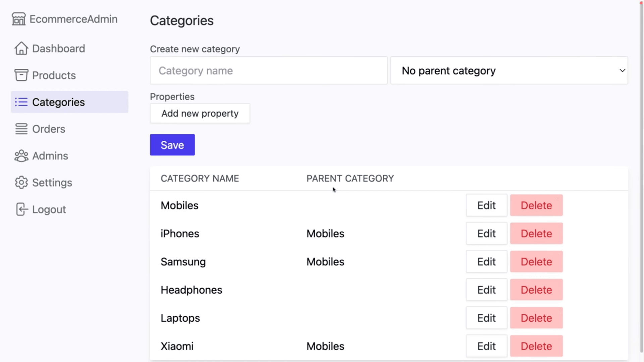
Task: Click the home icon beside Dashboard
Action: tap(21, 48)
